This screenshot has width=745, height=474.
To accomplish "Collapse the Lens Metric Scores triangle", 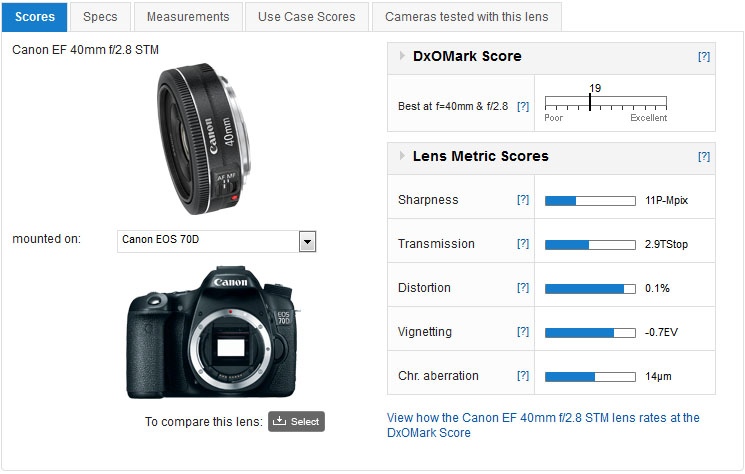I will click(x=402, y=156).
